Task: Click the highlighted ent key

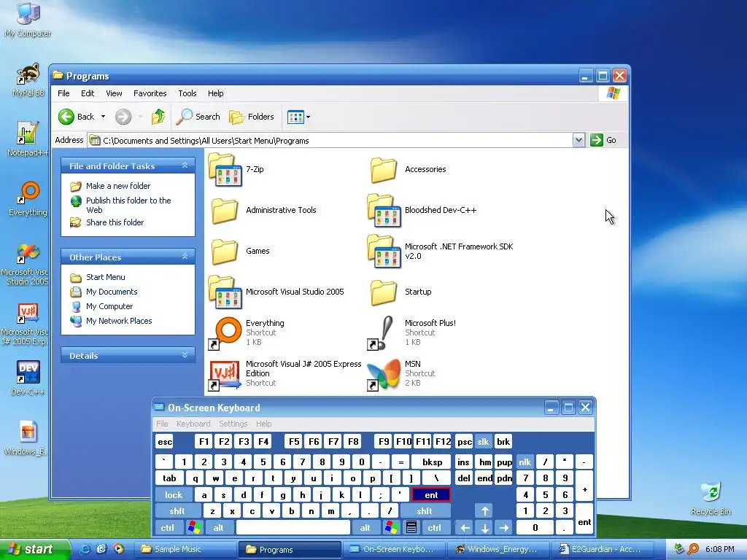Action: tap(430, 495)
